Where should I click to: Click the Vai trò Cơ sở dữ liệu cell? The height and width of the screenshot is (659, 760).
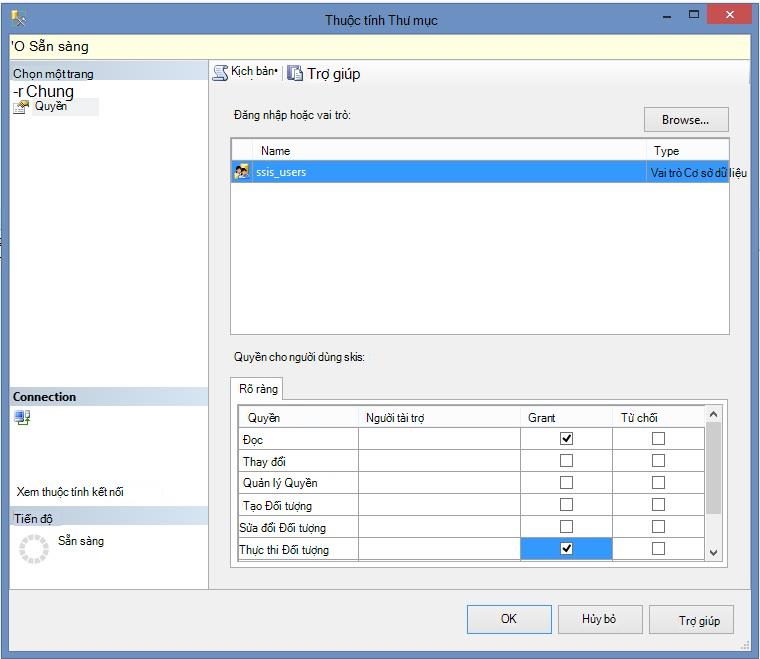point(688,173)
